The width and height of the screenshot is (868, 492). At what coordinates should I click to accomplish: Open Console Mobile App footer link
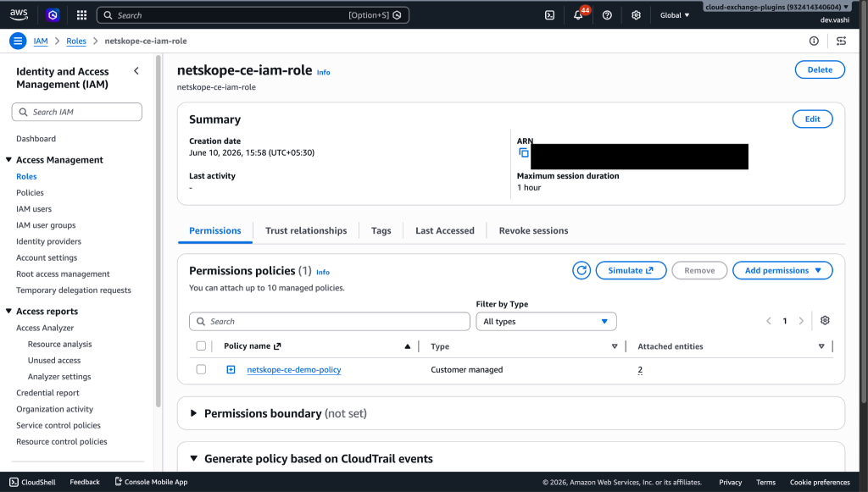coord(151,482)
